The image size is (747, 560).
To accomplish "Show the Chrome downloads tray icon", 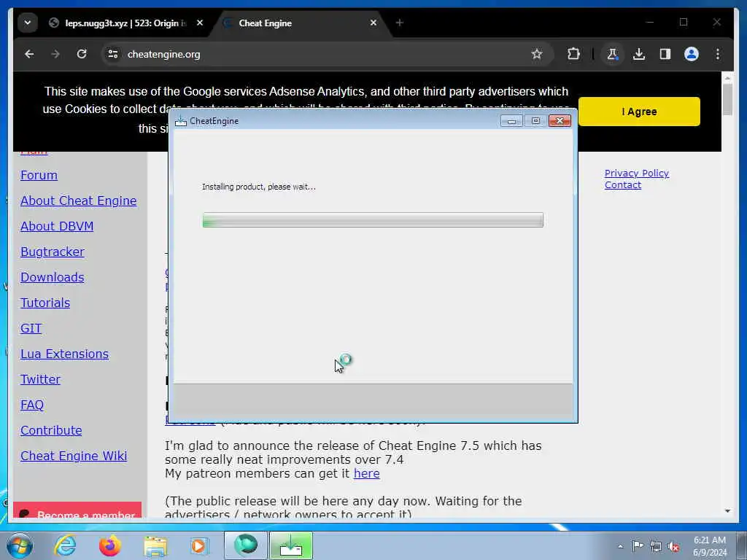I will [639, 54].
